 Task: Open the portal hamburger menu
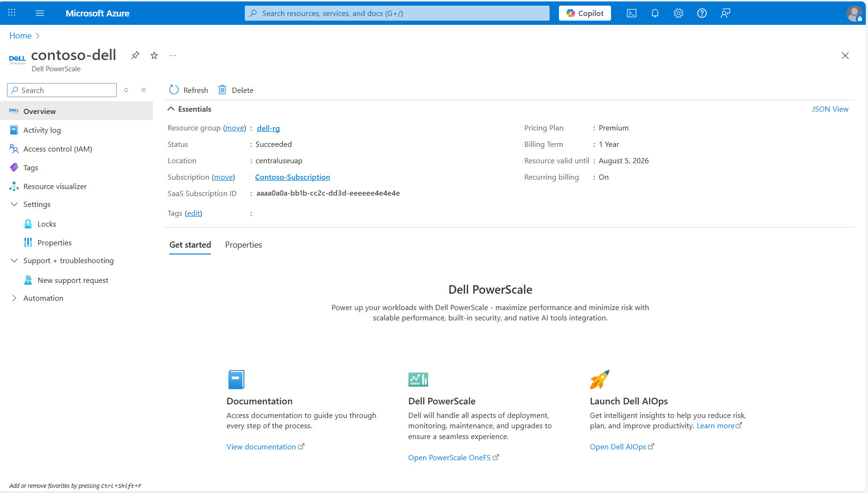[40, 13]
